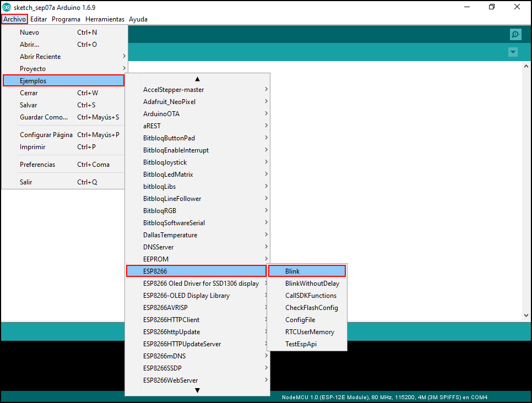Viewport: 532px width, 403px height.
Task: Open ESP8266HTTPClient examples submenu
Action: click(198, 320)
